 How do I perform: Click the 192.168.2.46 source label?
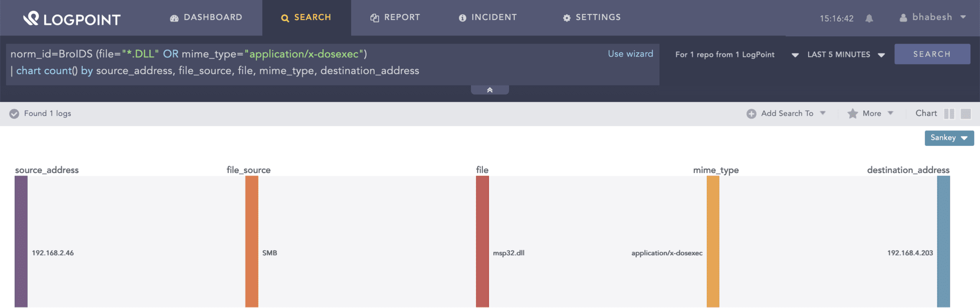pos(53,253)
